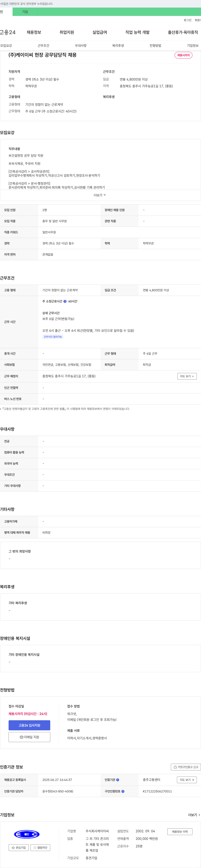201x868 pixels.
Task: Block company via 열람차단 button
Action: pos(40,847)
